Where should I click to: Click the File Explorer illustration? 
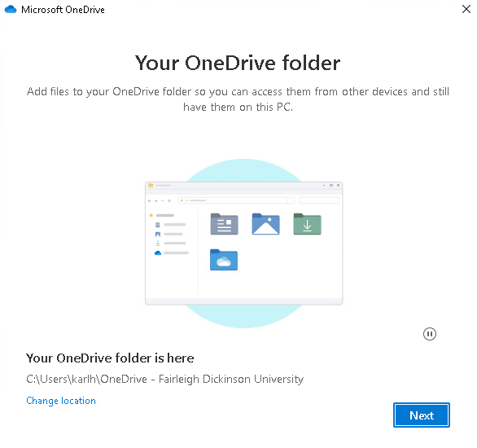243,244
